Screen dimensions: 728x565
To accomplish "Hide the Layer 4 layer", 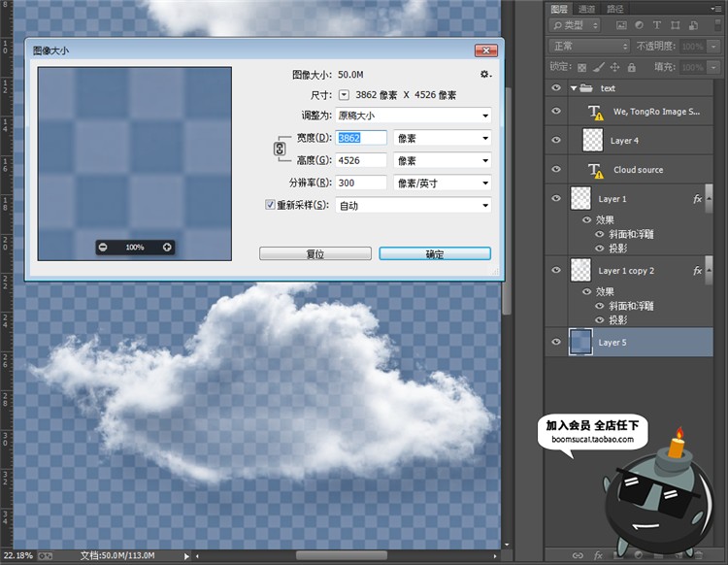I will (x=556, y=140).
